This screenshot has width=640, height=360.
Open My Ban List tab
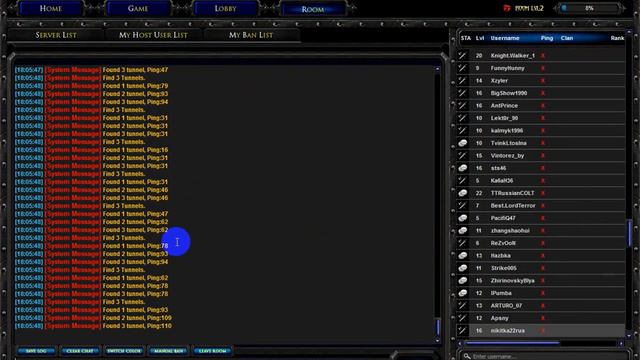251,35
